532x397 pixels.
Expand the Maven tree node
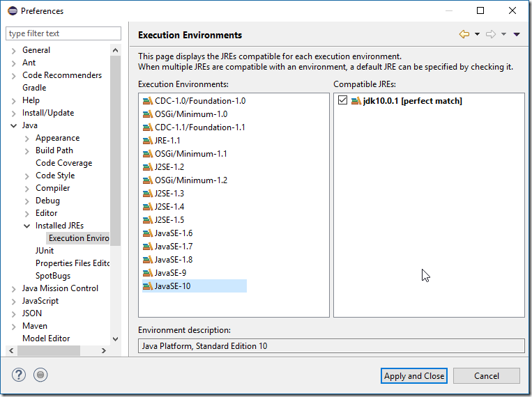point(13,327)
